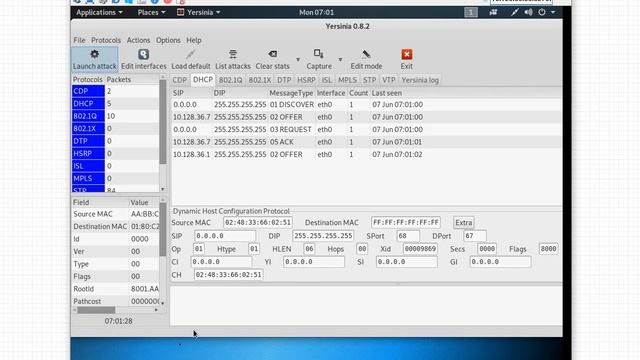Open workspace indicator 1 in top panel

coord(471,12)
